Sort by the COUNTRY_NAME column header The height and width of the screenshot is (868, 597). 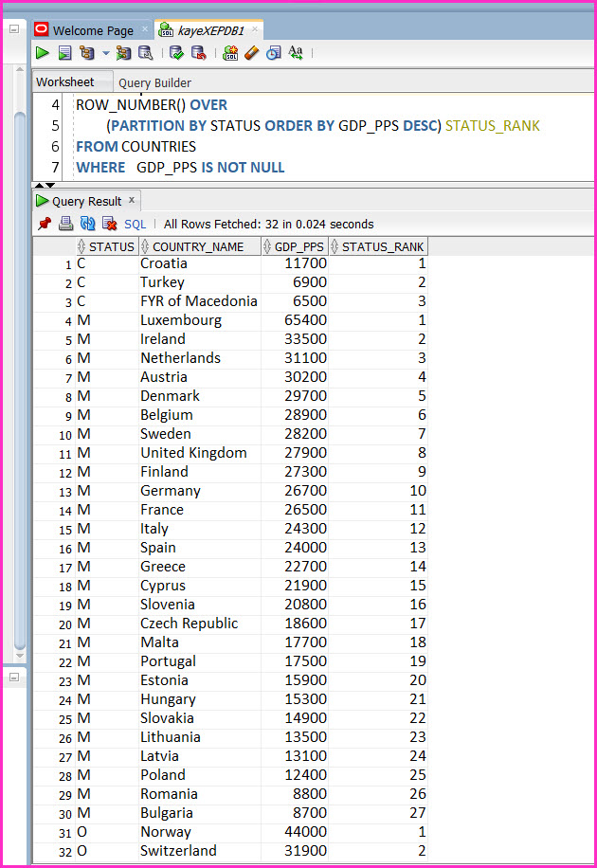(199, 246)
